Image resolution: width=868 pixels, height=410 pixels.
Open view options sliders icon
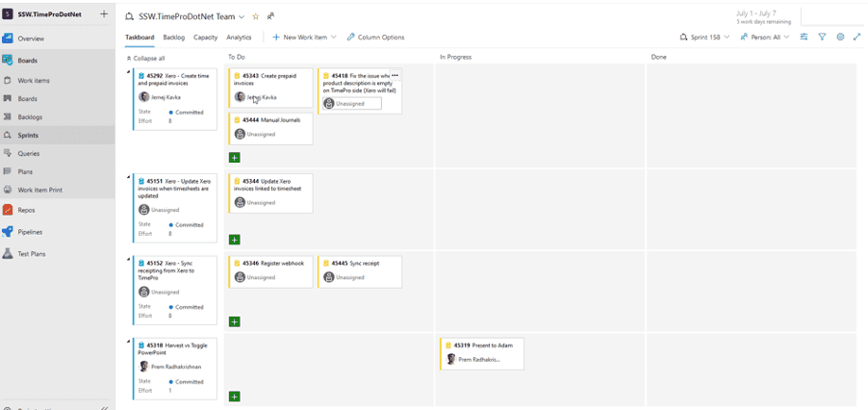click(x=804, y=38)
